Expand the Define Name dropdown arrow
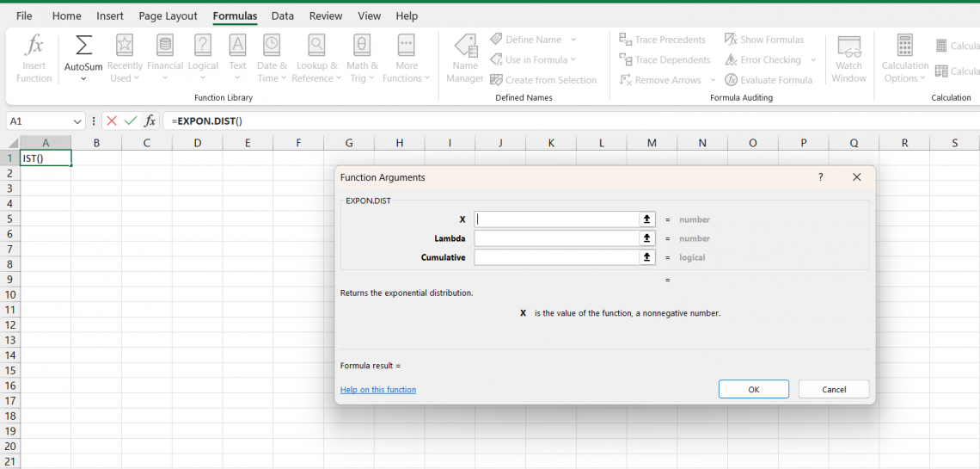 pos(573,40)
